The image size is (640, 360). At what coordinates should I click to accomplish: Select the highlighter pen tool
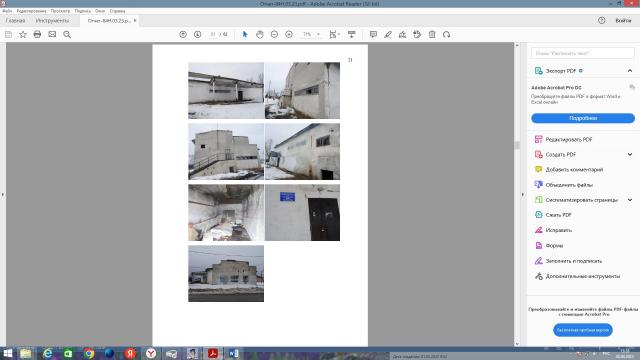tap(388, 34)
